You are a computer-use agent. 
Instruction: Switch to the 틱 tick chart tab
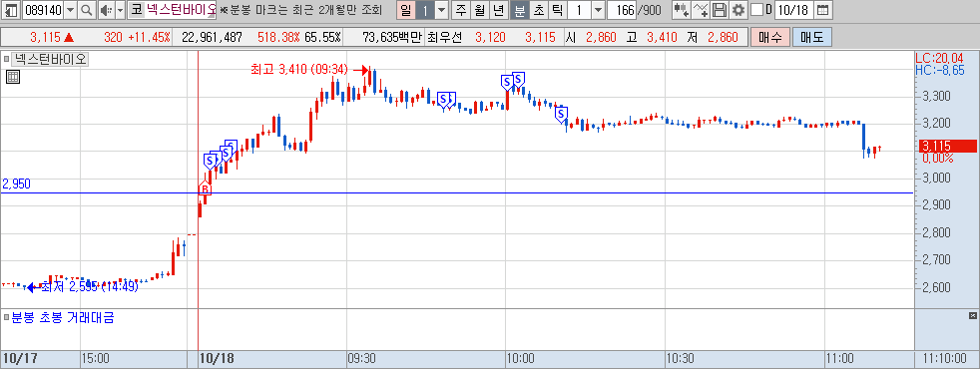[x=557, y=10]
